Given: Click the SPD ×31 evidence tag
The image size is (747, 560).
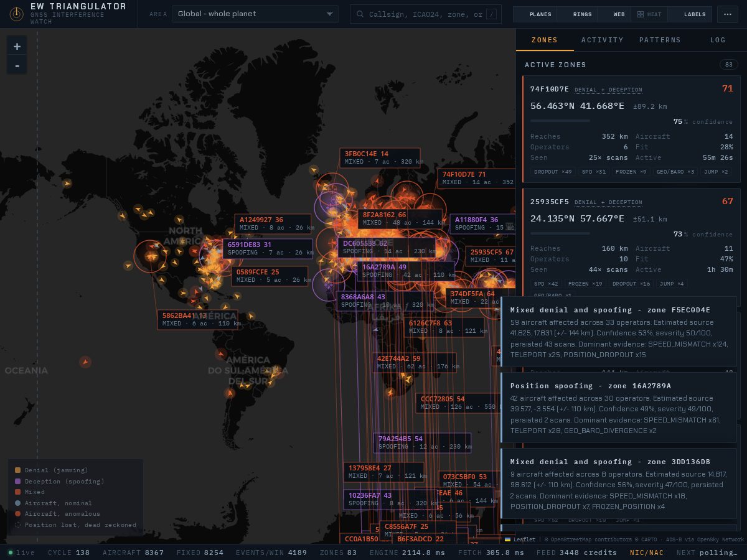Looking at the screenshot, I should pyautogui.click(x=593, y=172).
